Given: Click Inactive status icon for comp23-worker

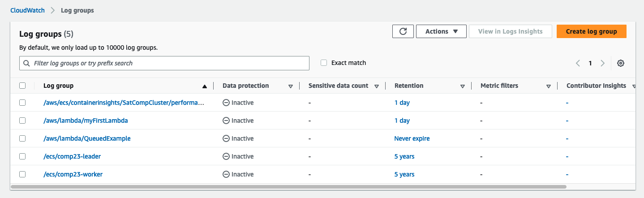Looking at the screenshot, I should click(x=226, y=174).
